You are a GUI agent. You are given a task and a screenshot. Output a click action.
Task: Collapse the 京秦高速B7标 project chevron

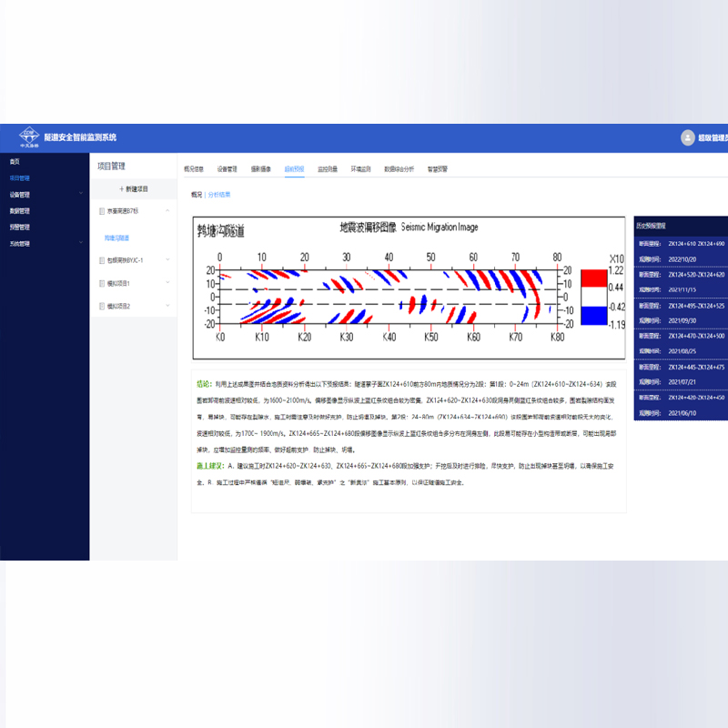click(x=167, y=211)
